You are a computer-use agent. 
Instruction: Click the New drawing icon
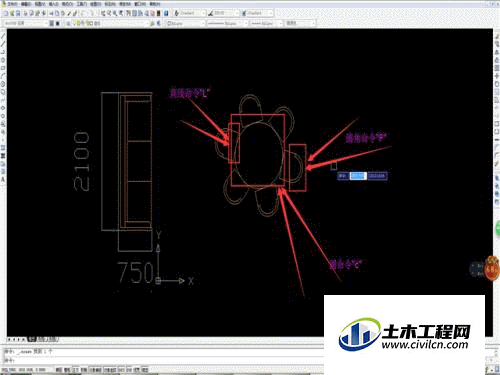[x=6, y=13]
